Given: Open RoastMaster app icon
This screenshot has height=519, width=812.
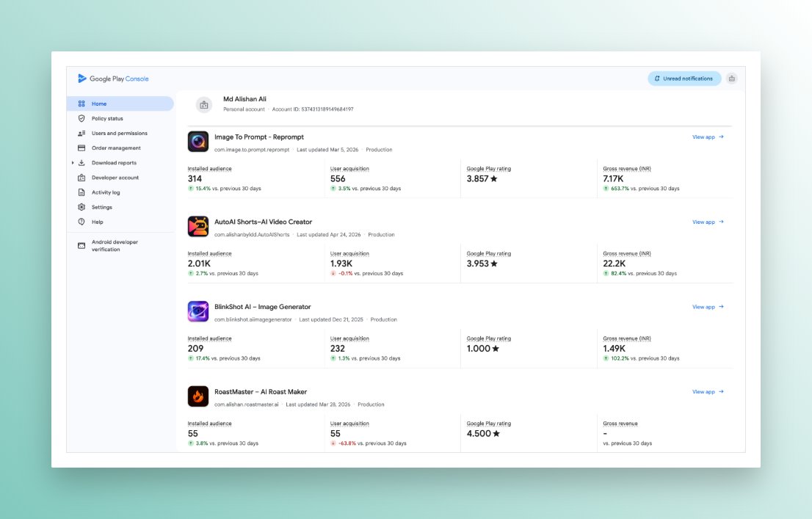Looking at the screenshot, I should (x=197, y=396).
